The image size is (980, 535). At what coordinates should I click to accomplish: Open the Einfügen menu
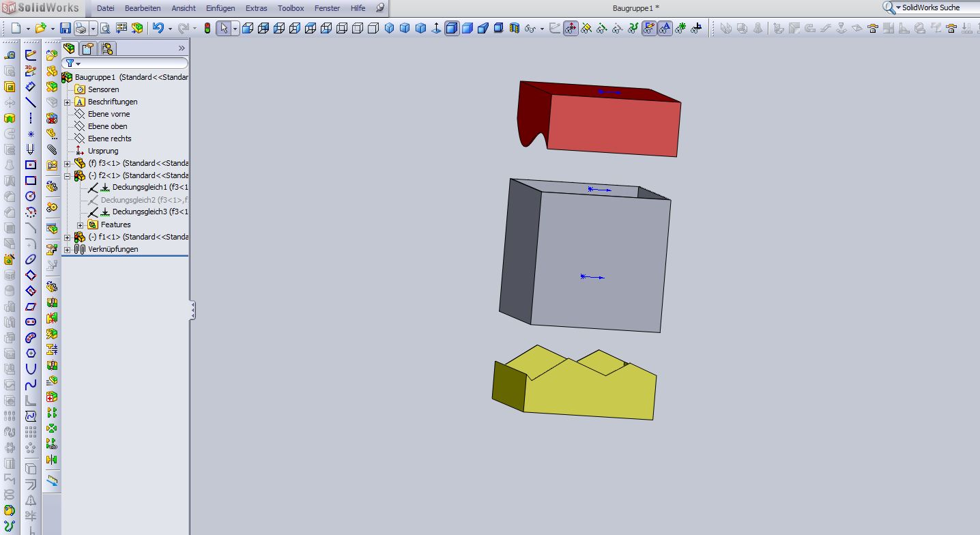click(x=220, y=8)
